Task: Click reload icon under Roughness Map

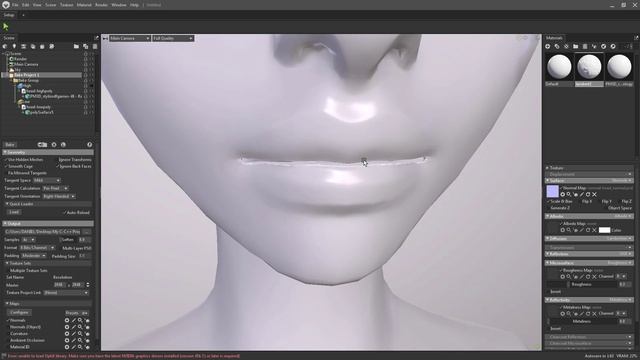Action: click(588, 277)
